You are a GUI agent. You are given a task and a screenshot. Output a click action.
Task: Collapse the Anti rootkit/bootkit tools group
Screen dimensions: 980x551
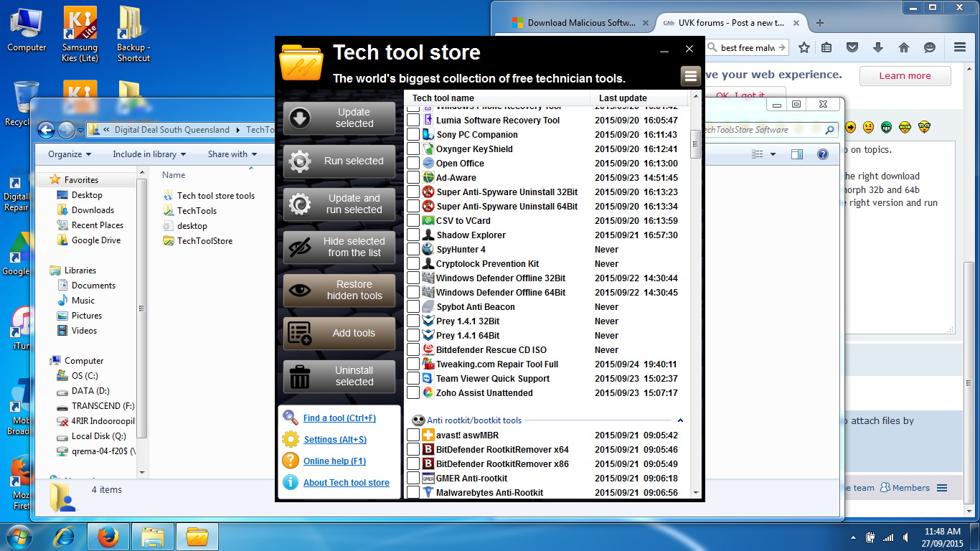point(680,420)
